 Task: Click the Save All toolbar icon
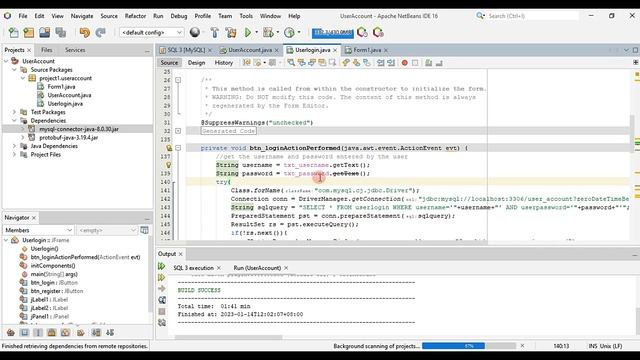61,32
